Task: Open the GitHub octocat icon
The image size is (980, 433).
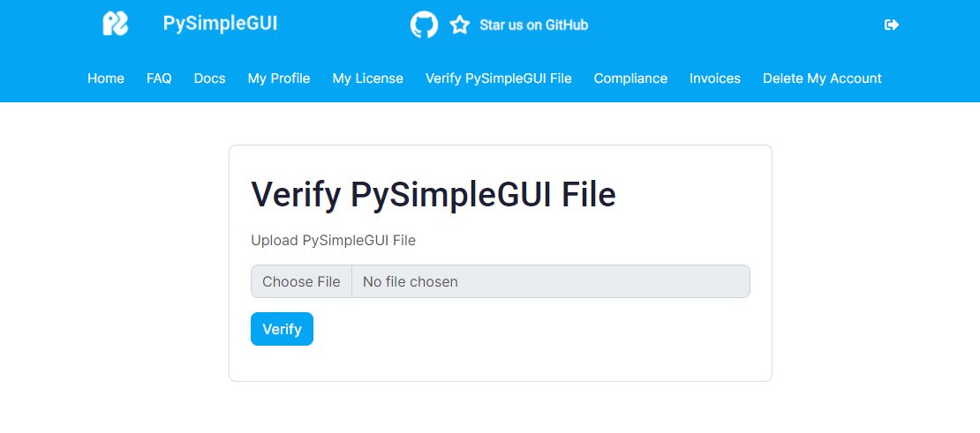Action: click(x=424, y=25)
